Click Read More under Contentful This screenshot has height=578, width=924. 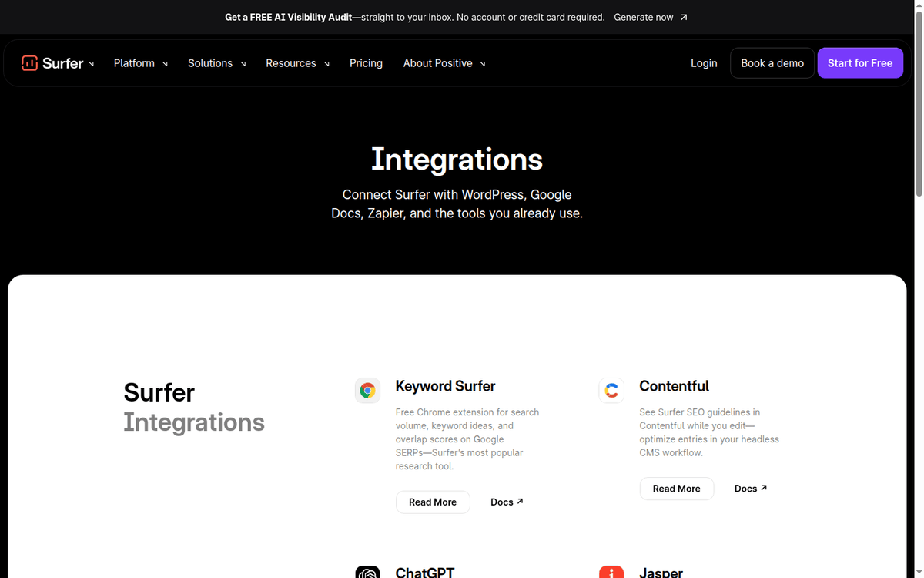(x=677, y=489)
